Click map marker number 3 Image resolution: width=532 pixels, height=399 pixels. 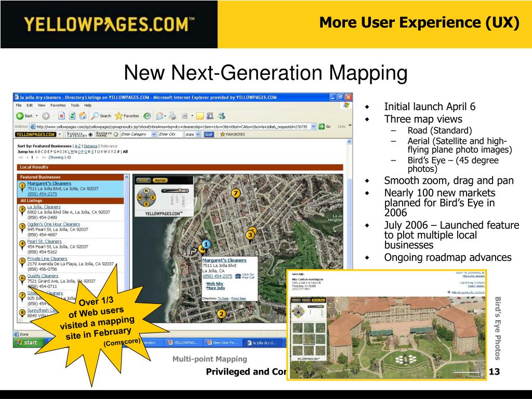[250, 235]
